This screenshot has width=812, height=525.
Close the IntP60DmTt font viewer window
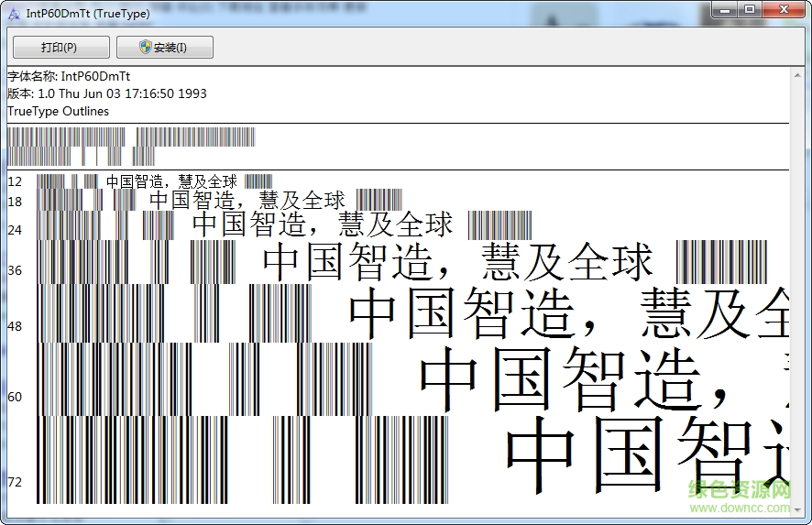[784, 10]
